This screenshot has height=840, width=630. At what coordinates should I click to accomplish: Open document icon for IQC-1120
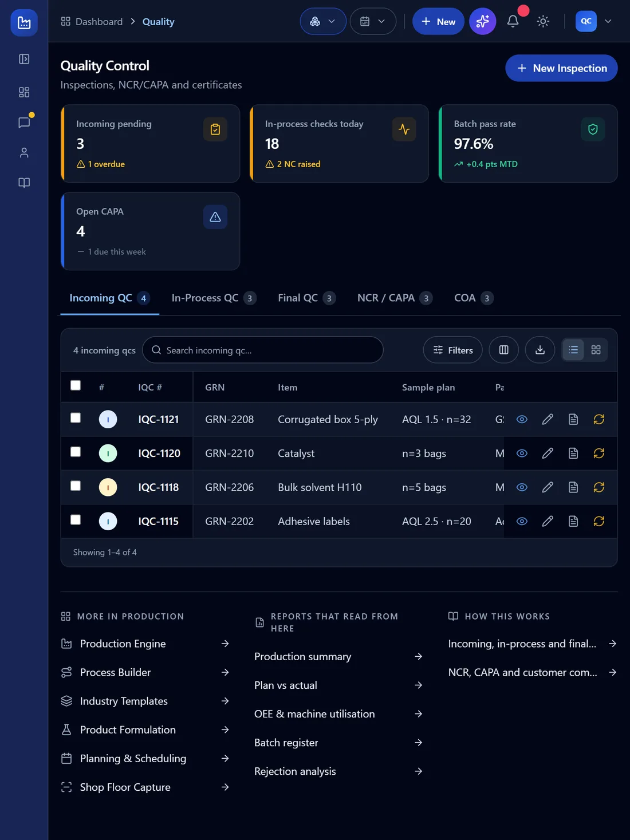click(573, 453)
